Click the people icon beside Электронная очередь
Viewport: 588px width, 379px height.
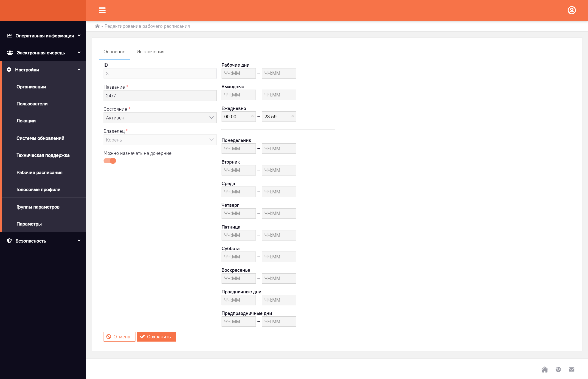pos(10,53)
